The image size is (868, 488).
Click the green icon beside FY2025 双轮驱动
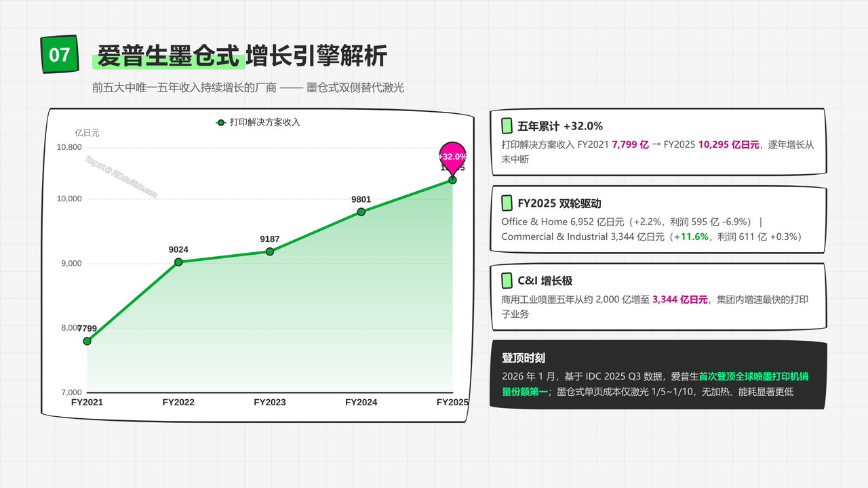507,203
